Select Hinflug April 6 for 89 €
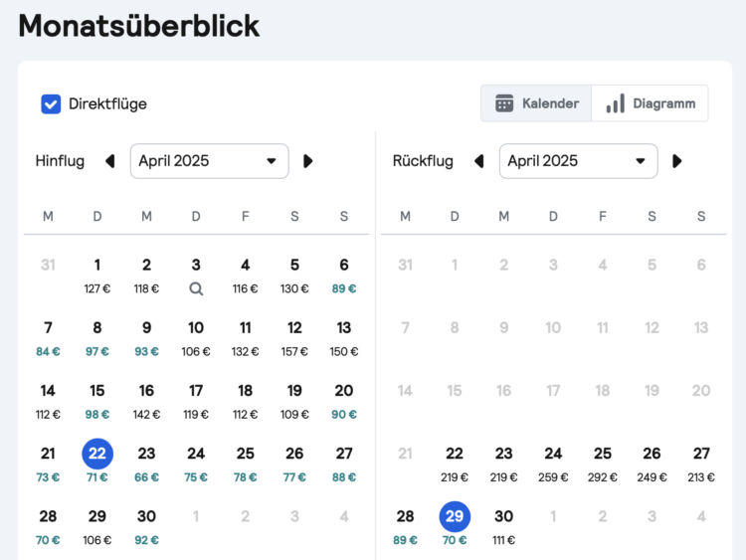The height and width of the screenshot is (560, 746). pos(344,276)
